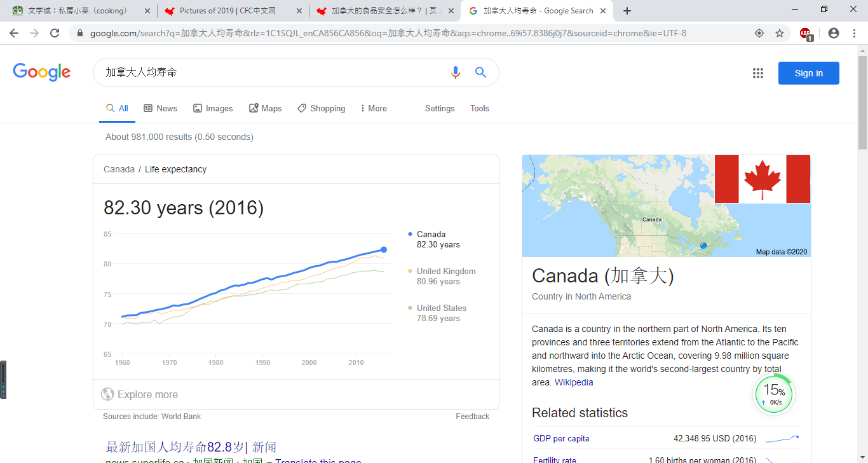Open the Settings dropdown under the search bar

(440, 108)
